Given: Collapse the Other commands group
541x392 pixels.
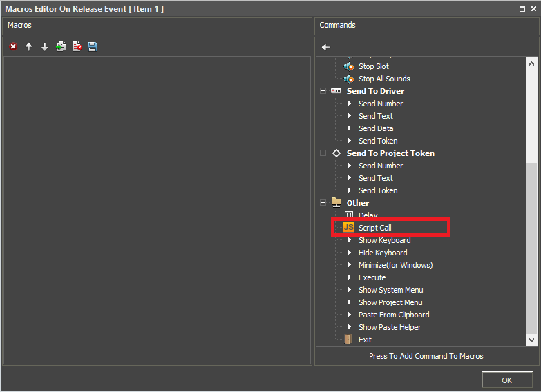Looking at the screenshot, I should (323, 203).
